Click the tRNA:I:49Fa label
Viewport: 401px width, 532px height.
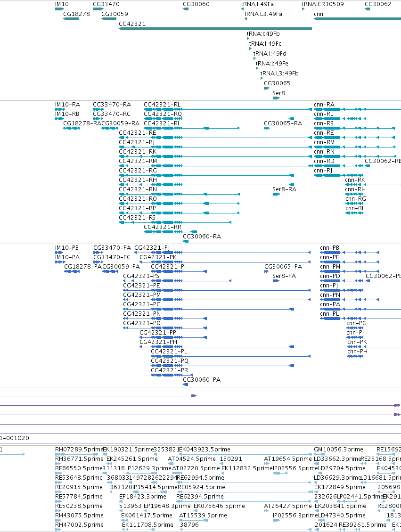click(x=257, y=4)
